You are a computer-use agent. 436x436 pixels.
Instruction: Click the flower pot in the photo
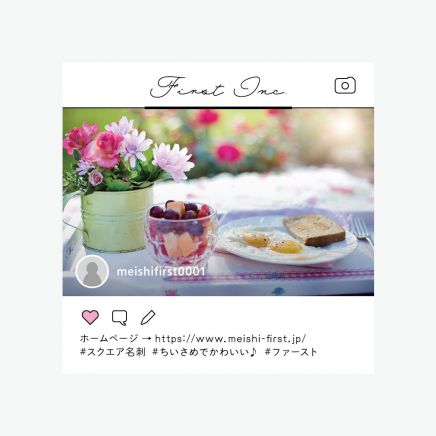(x=117, y=217)
